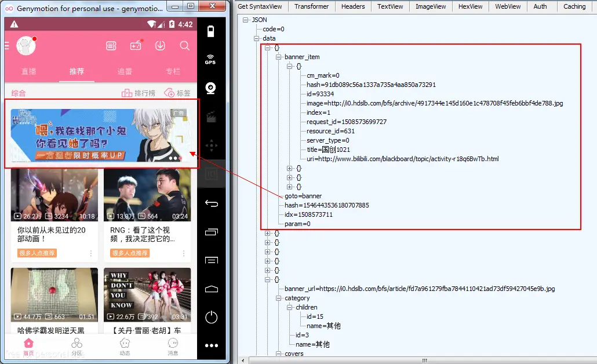Click Genymotion battery widget icon

[x=210, y=31]
